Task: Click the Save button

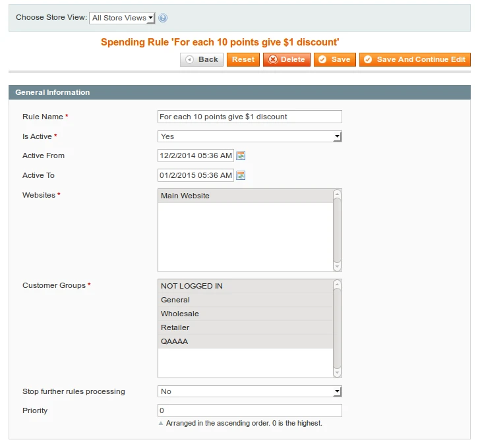Action: click(x=334, y=59)
